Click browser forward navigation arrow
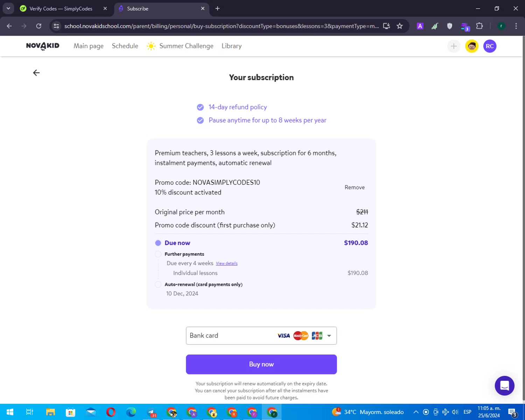The width and height of the screenshot is (525, 420). click(x=24, y=26)
